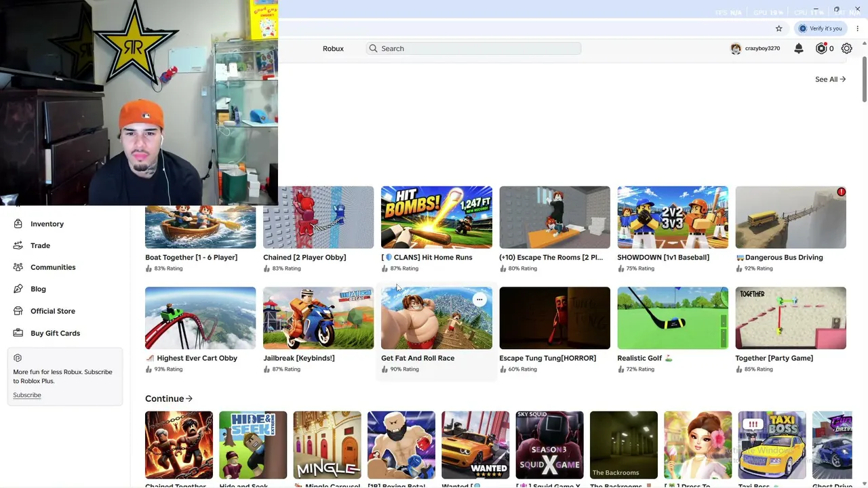
Task: Click the "90% Rating" text
Action: tap(405, 369)
